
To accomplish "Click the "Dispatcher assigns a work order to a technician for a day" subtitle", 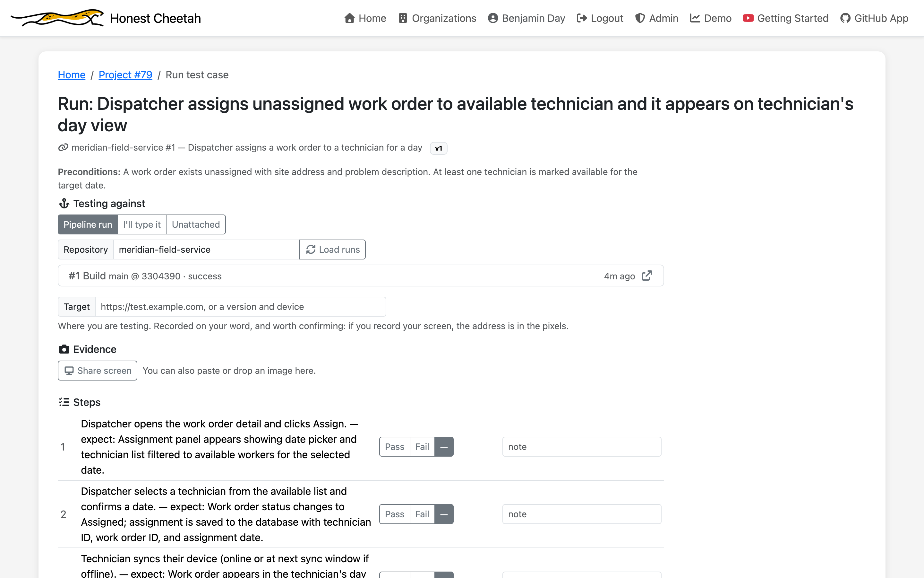I will point(305,148).
